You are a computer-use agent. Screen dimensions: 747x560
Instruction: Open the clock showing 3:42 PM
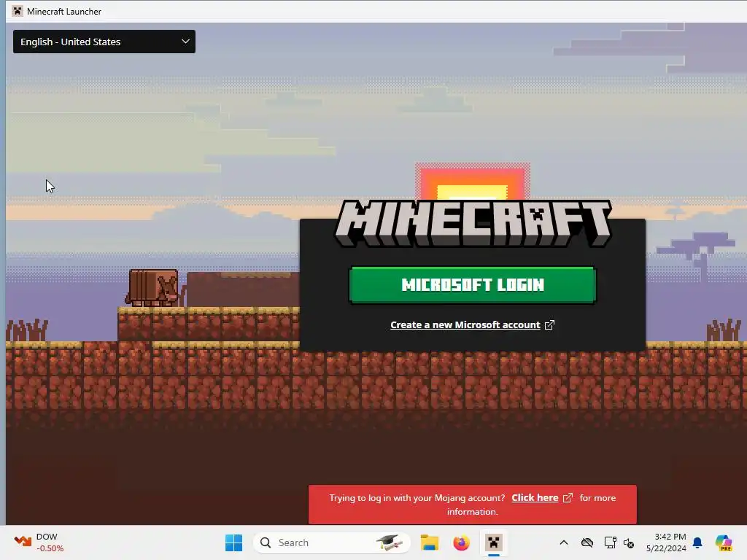click(x=666, y=542)
